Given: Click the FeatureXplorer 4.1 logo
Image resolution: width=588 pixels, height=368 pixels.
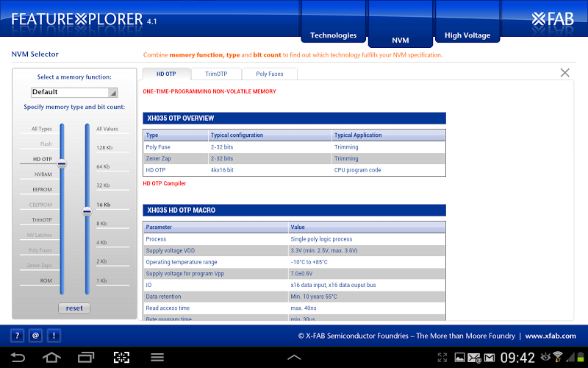Looking at the screenshot, I should 84,19.
